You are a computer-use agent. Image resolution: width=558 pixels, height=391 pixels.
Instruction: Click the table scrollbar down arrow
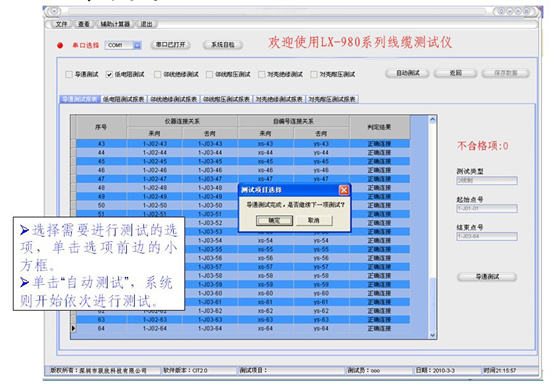(432, 335)
